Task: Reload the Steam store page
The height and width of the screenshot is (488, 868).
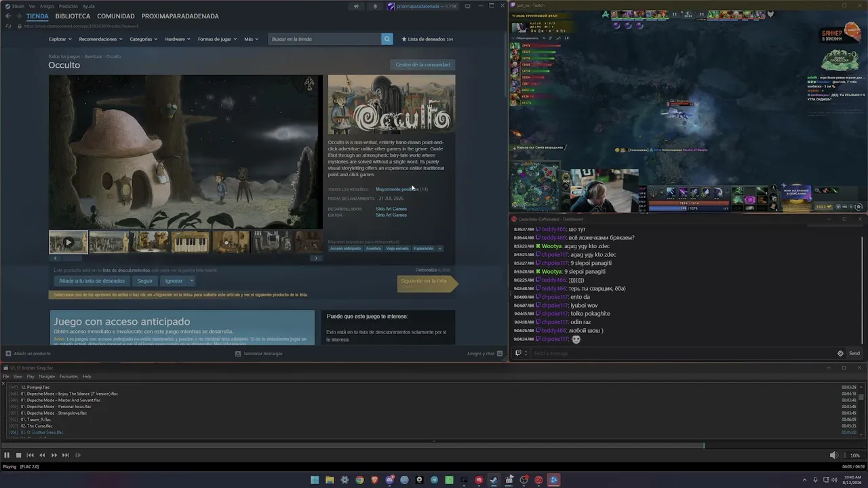Action: point(8,26)
